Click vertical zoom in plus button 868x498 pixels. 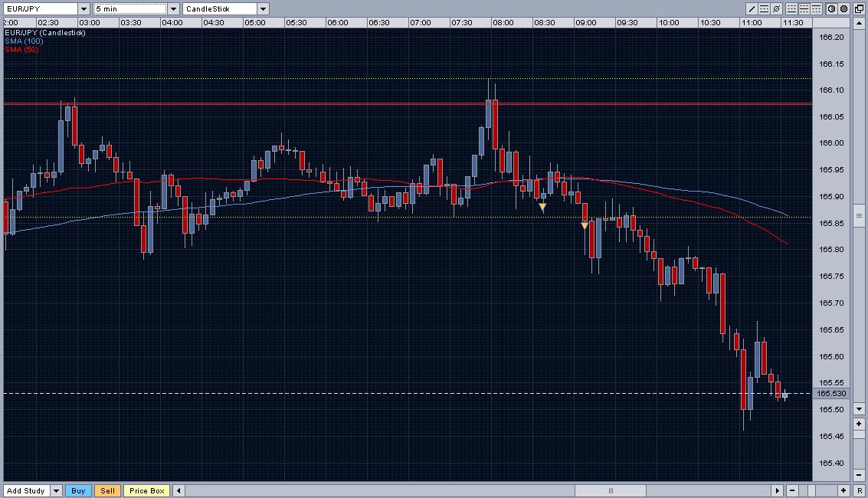859,424
